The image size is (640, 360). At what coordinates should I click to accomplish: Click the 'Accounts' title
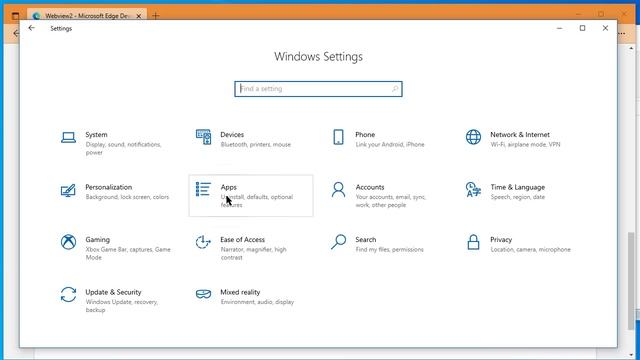click(370, 187)
